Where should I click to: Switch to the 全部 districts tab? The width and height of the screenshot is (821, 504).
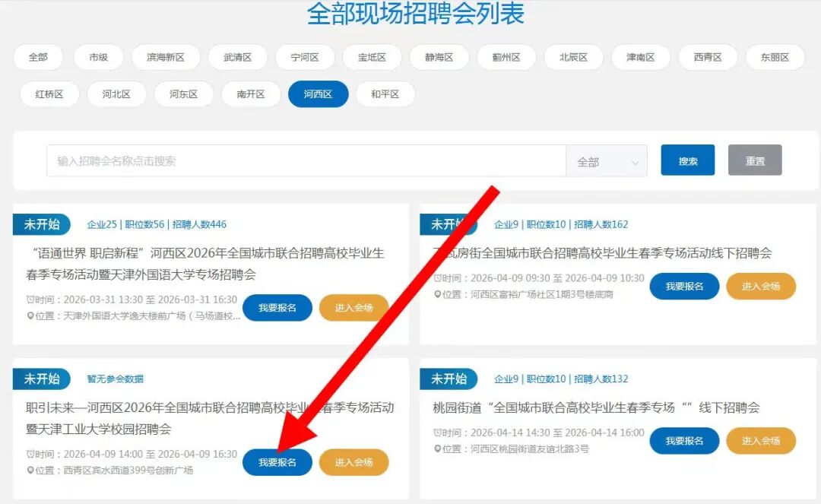pyautogui.click(x=37, y=57)
